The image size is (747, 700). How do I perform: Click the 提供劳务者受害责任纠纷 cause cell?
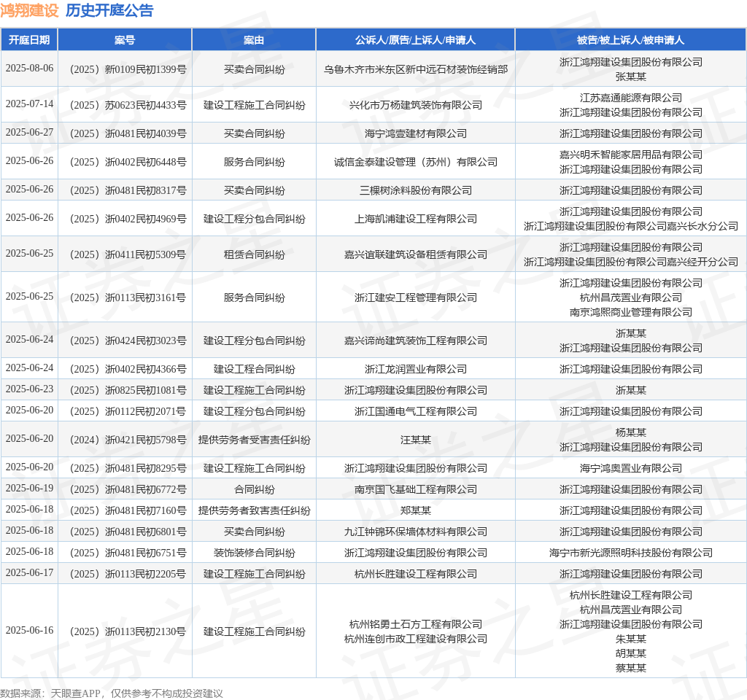254,440
